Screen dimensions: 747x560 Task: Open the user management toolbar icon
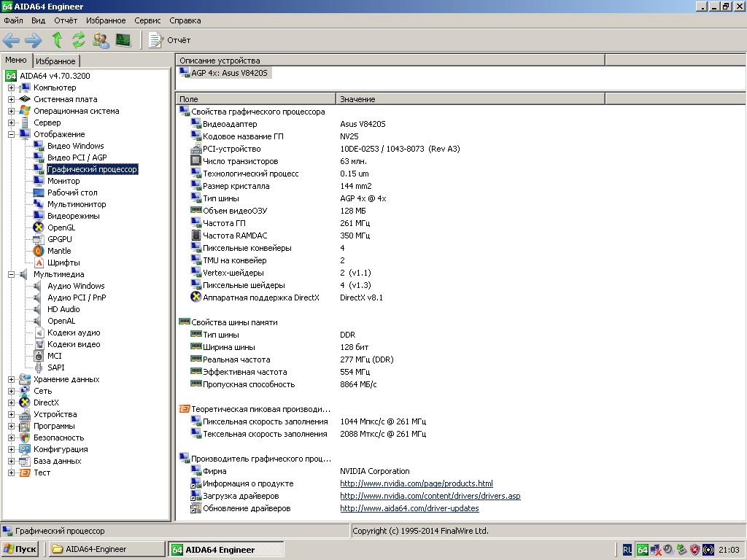pyautogui.click(x=101, y=41)
